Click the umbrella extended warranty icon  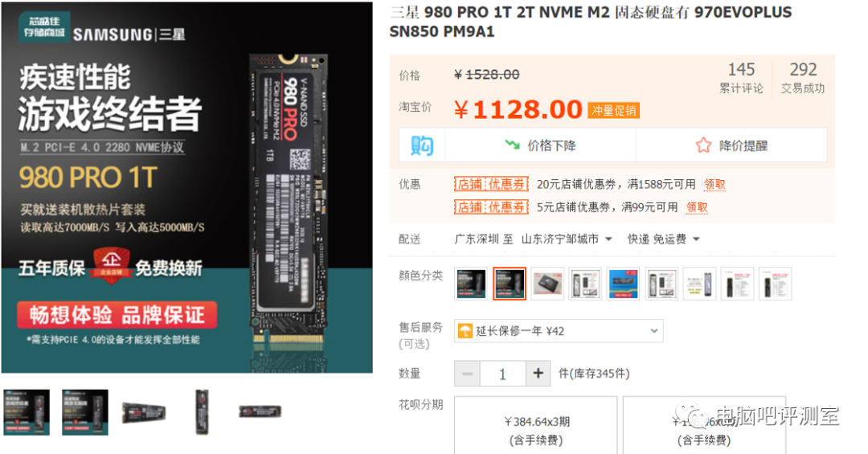(x=465, y=331)
